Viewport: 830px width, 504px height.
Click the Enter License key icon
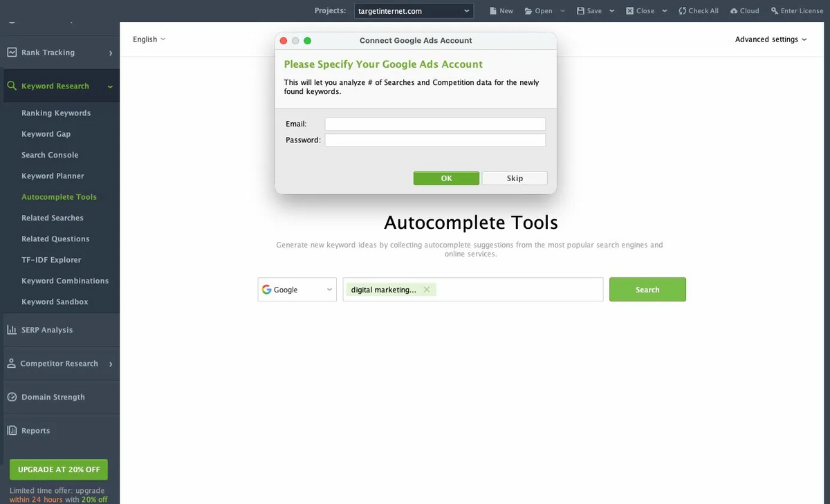tap(775, 11)
